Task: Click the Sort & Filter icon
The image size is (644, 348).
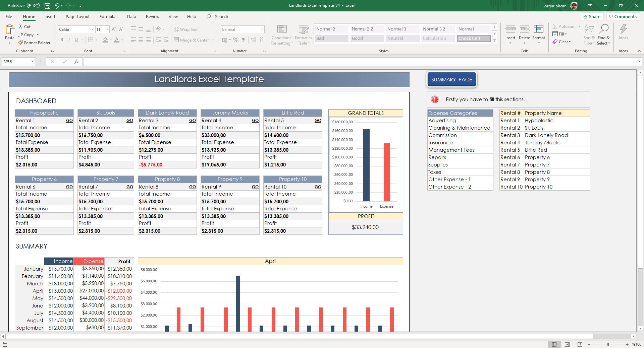Action: click(589, 29)
